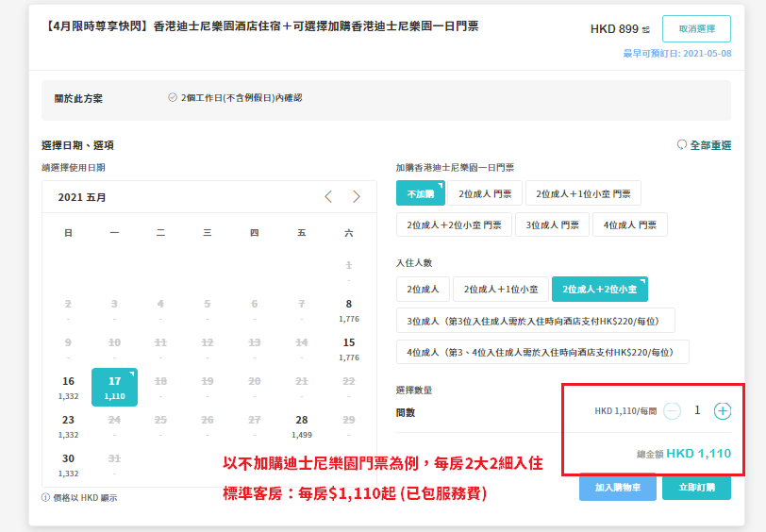766x532 pixels.
Task: Select the 不加購 ticket option
Action: click(x=421, y=193)
